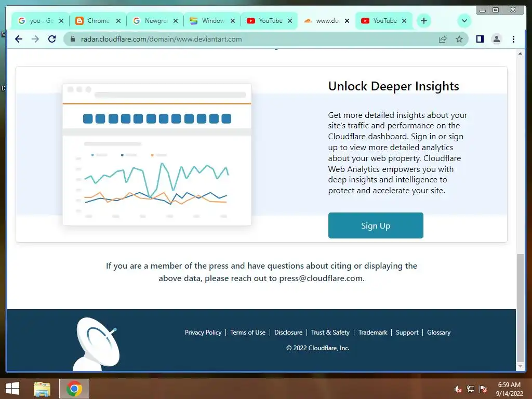Close the 'you - Go' tab
The width and height of the screenshot is (532, 399).
[61, 21]
